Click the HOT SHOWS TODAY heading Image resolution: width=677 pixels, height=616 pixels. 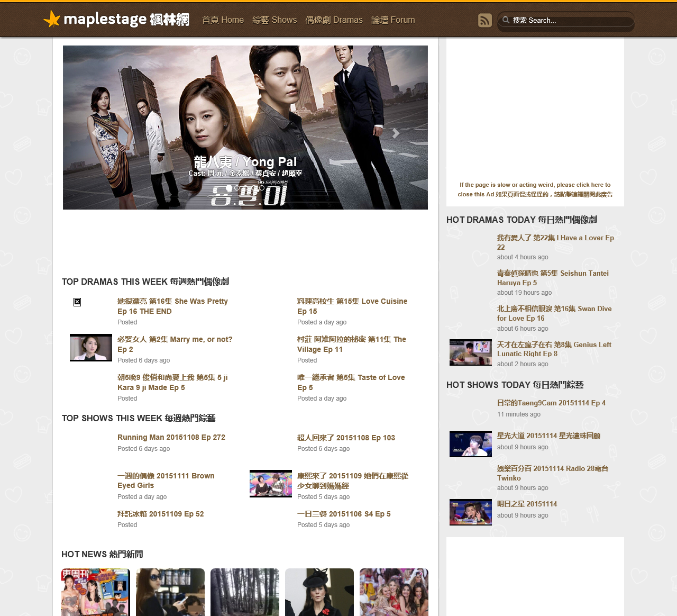point(515,385)
